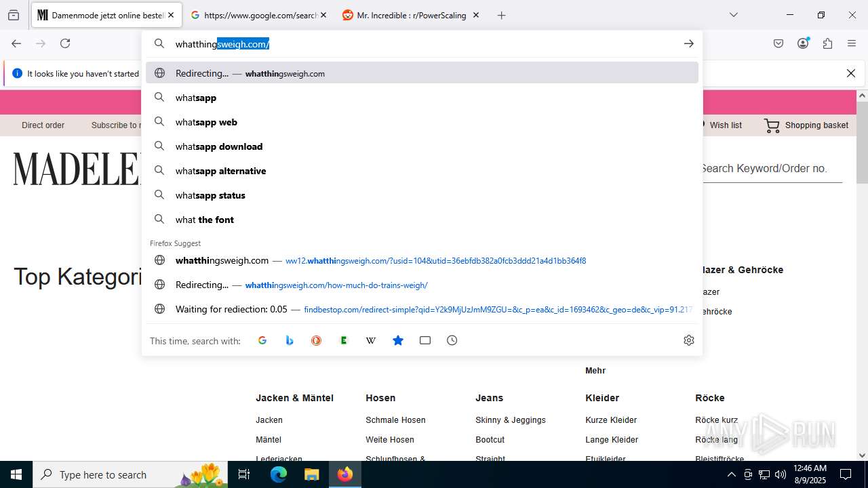This screenshot has width=868, height=488.
Task: Select the whatsapp alternative suggestion
Action: coord(422,171)
